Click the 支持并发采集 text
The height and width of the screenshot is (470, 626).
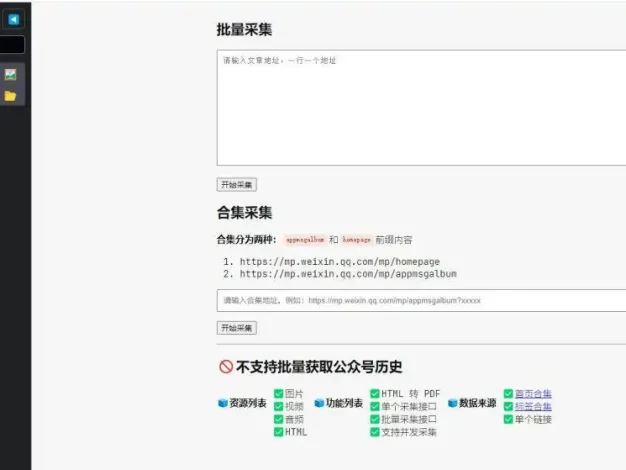[x=409, y=432]
